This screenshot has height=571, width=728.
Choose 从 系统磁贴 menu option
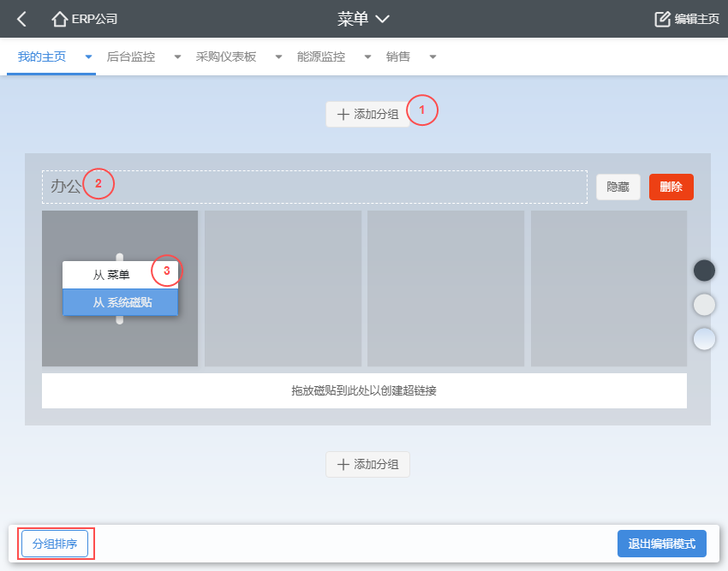[x=120, y=302]
